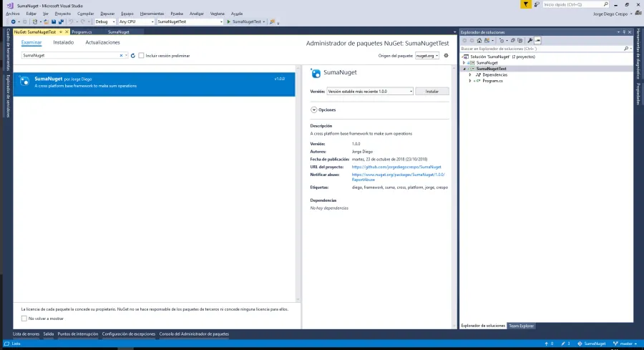Select the SumaNuget package result row
Screen dimensions: 644x350
[x=154, y=84]
